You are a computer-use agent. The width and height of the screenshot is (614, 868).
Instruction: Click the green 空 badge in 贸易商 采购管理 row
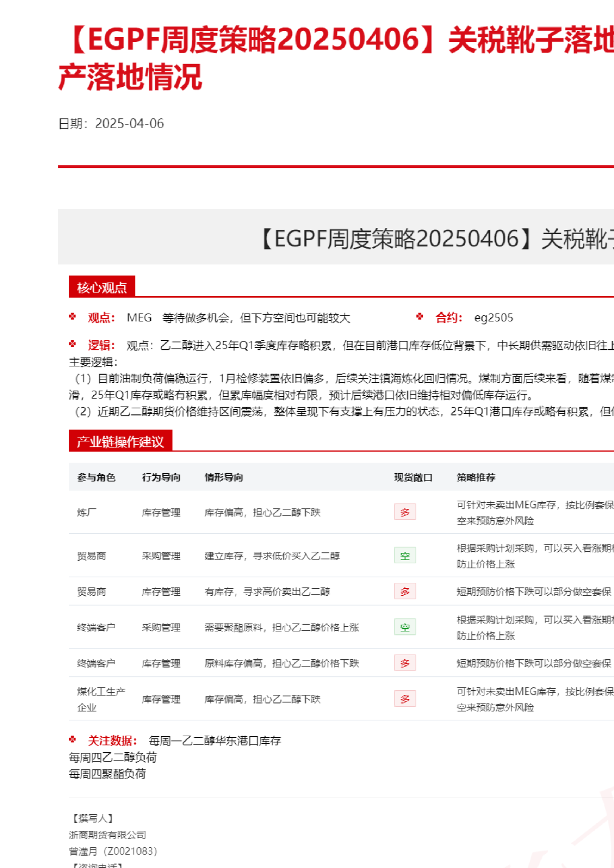(405, 555)
